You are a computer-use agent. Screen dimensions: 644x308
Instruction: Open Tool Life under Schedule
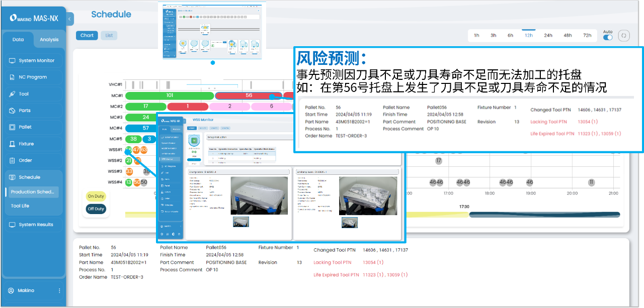(20, 206)
